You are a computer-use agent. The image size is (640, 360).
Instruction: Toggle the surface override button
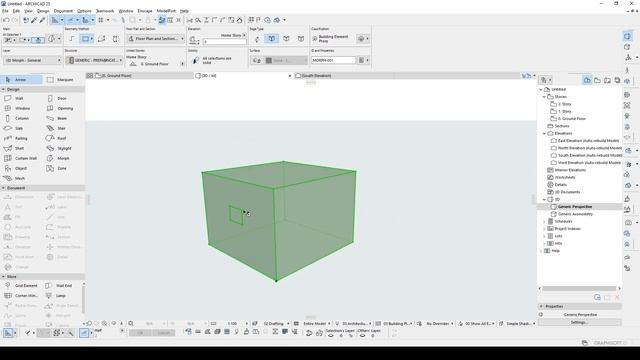coord(256,60)
